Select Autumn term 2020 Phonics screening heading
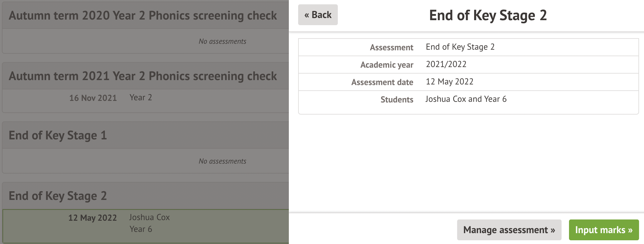The image size is (644, 244). point(143,16)
